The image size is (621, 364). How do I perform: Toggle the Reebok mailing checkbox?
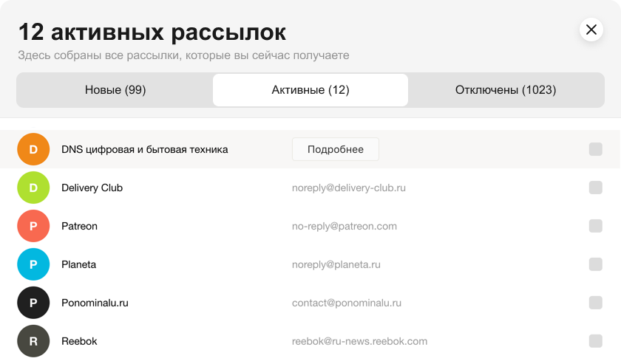tap(596, 341)
